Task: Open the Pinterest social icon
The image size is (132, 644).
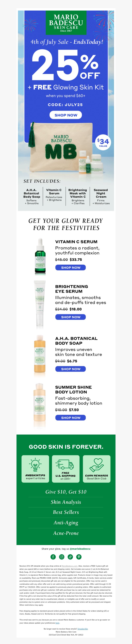Action: pyautogui.click(x=79, y=557)
